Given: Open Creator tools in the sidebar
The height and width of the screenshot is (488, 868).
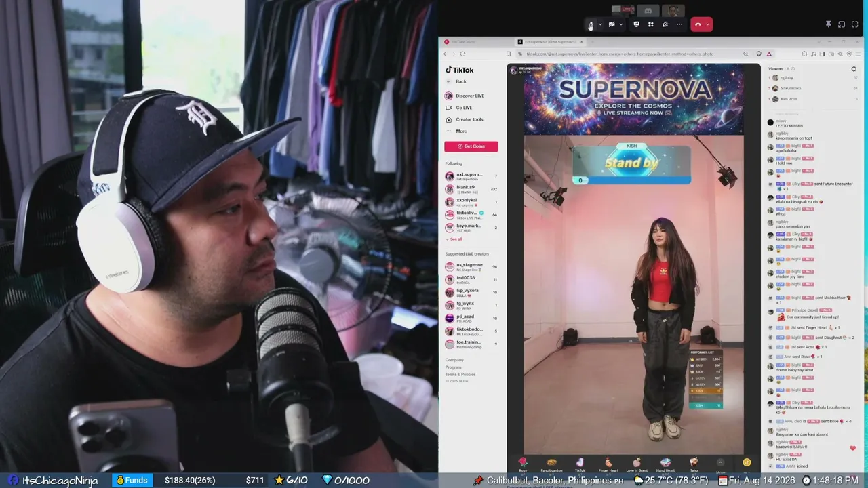Looking at the screenshot, I should click(464, 119).
